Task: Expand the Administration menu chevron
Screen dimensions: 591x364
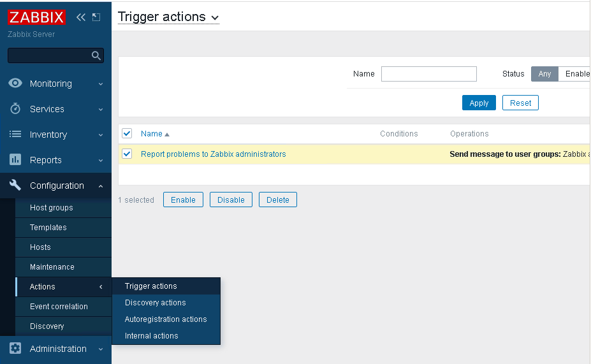Action: 101,349
